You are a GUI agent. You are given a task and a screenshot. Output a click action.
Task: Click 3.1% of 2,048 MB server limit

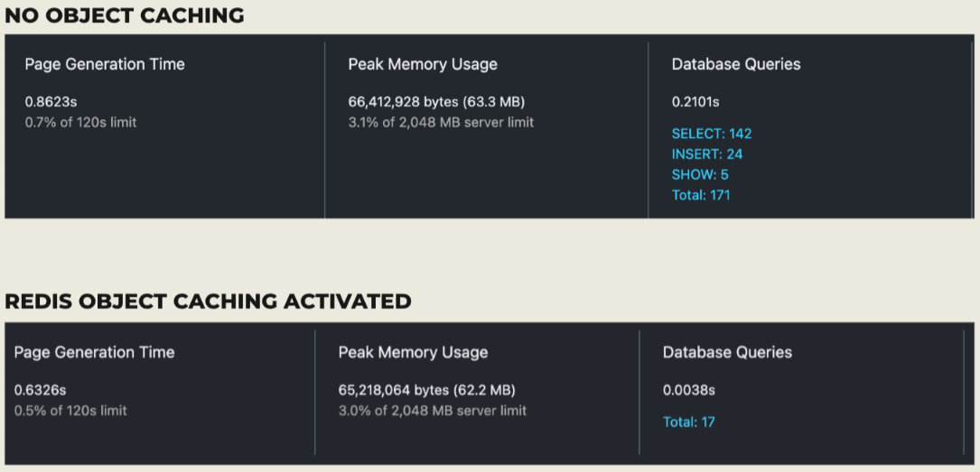(x=442, y=123)
